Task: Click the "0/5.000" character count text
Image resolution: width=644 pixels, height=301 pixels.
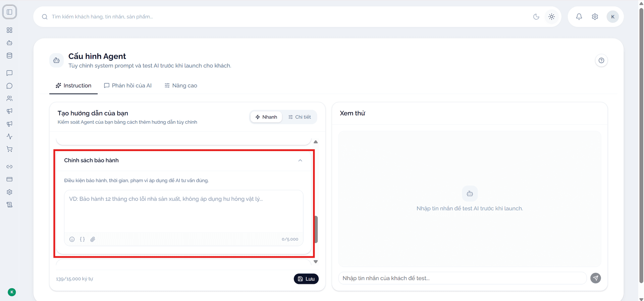Action: click(x=290, y=239)
